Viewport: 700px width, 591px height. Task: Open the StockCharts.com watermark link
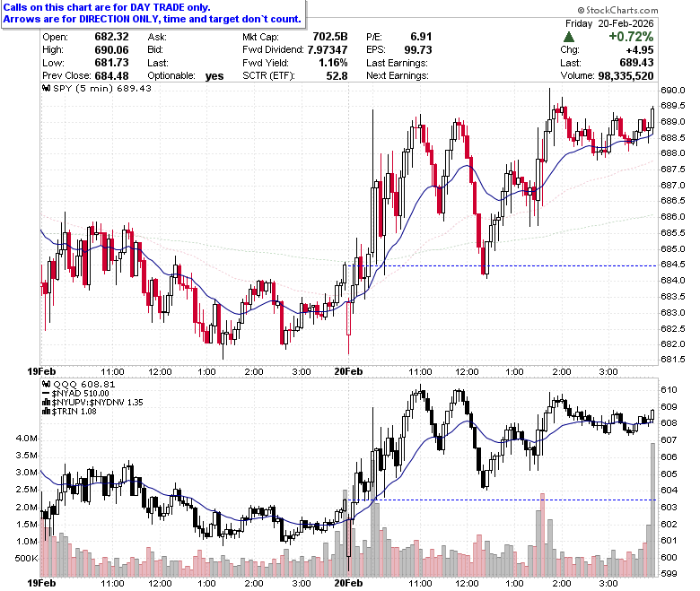pos(617,10)
